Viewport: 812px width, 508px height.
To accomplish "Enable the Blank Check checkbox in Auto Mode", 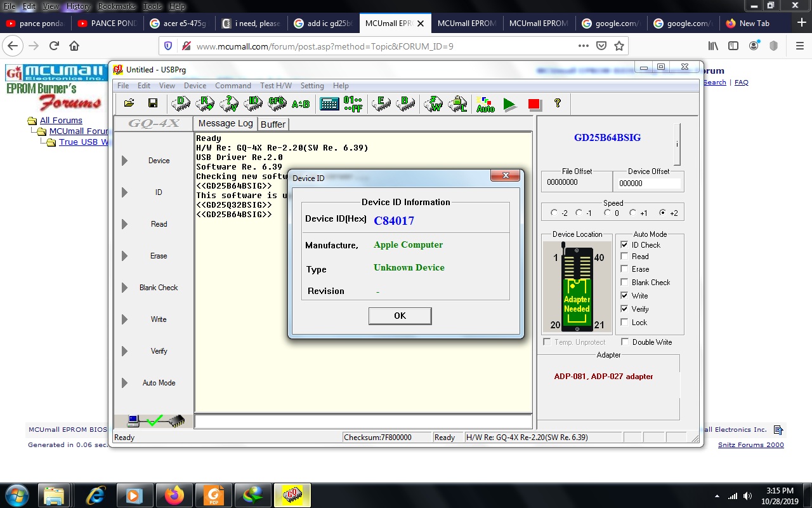I will pyautogui.click(x=624, y=283).
